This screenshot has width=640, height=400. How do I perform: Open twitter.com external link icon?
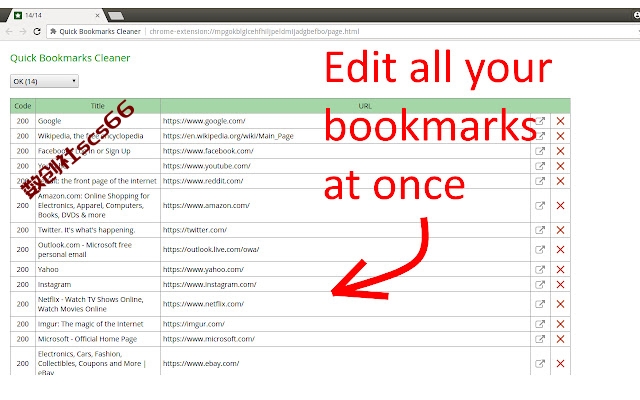(540, 230)
